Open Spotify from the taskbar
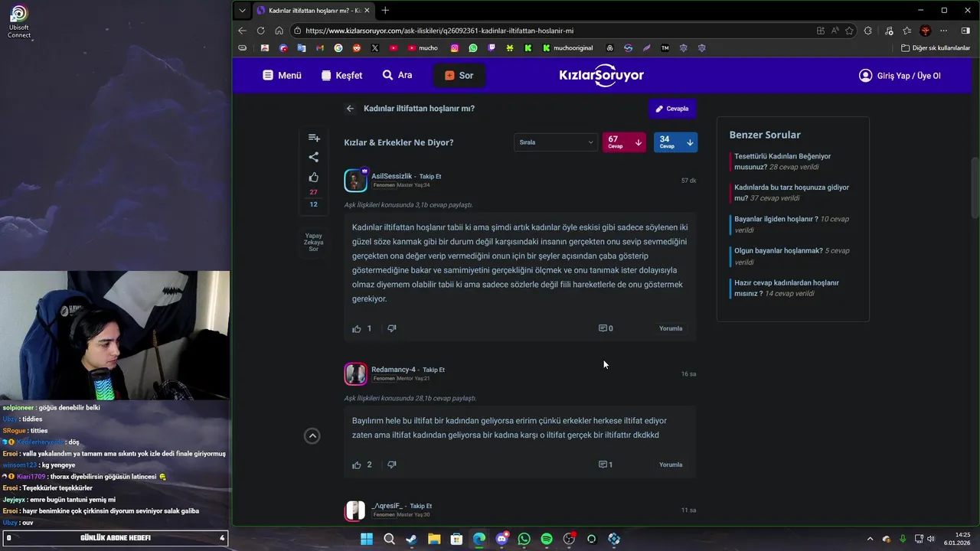The height and width of the screenshot is (551, 980). (547, 539)
